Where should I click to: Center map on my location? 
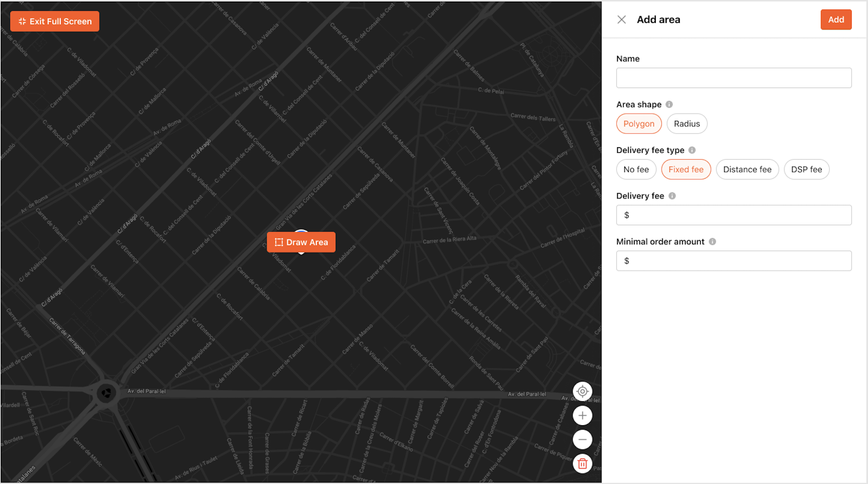click(582, 392)
